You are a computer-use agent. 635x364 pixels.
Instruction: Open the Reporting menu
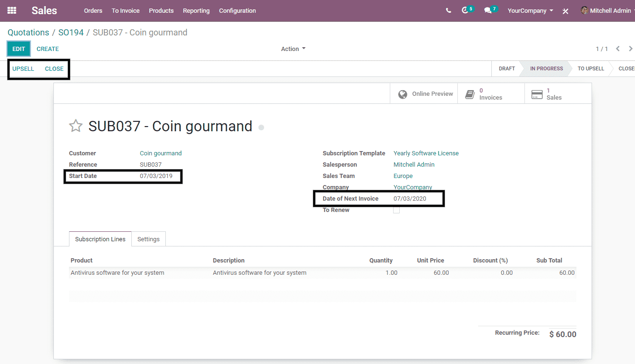pos(196,10)
